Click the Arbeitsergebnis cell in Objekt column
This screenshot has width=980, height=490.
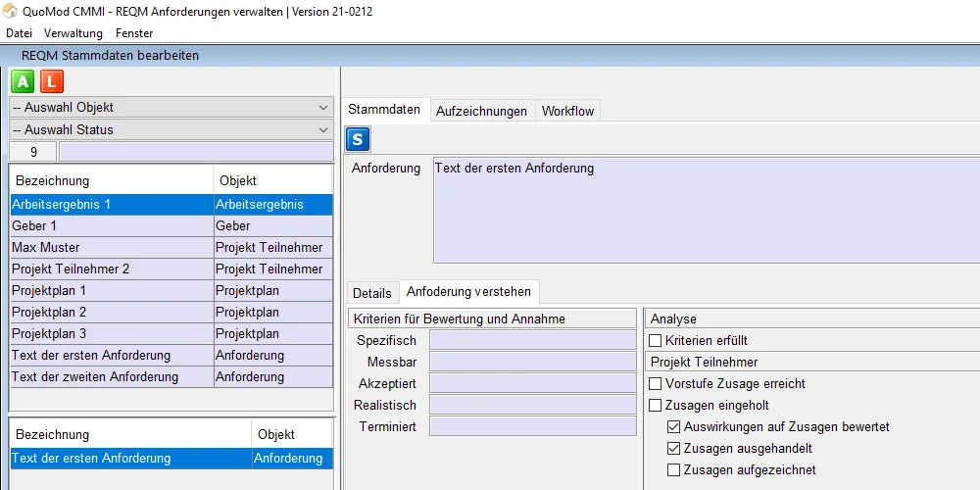273,205
